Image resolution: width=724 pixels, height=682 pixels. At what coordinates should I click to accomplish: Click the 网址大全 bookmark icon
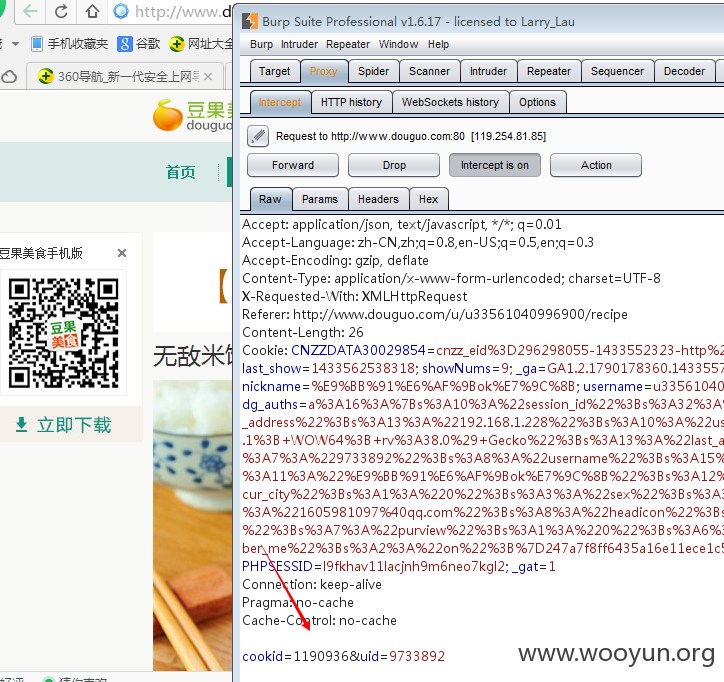[176, 44]
